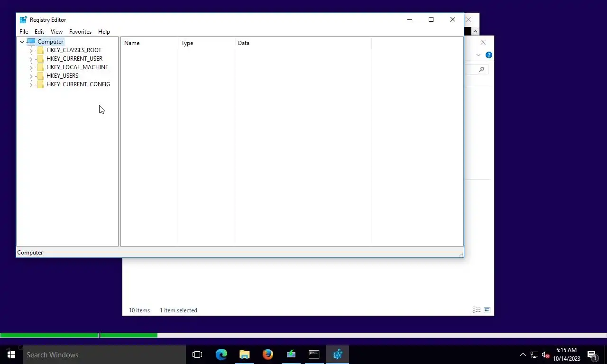Close the File Explorer window behind
The image size is (607, 364).
pos(483,43)
